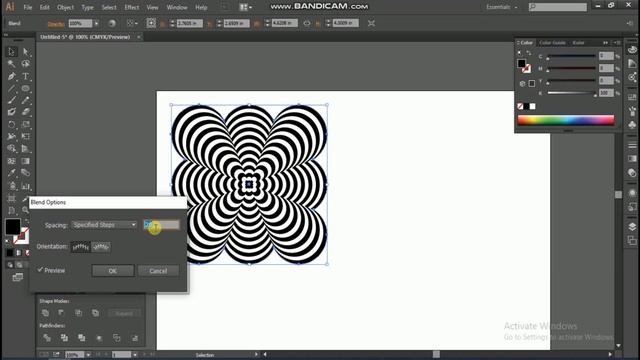
Task: Select the Scale tool
Action: [x=25, y=124]
